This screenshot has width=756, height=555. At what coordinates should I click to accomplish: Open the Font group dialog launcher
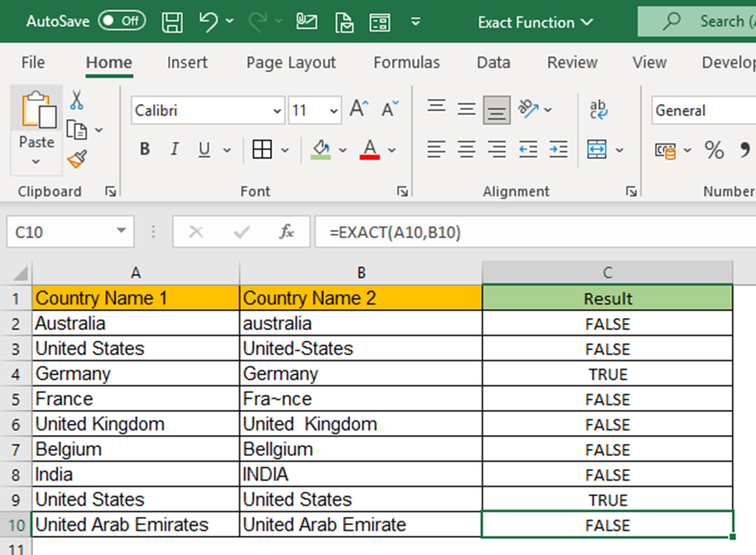402,192
